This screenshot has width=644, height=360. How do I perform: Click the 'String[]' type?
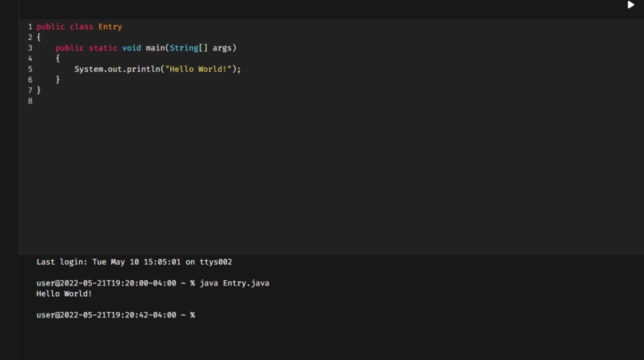coord(189,48)
